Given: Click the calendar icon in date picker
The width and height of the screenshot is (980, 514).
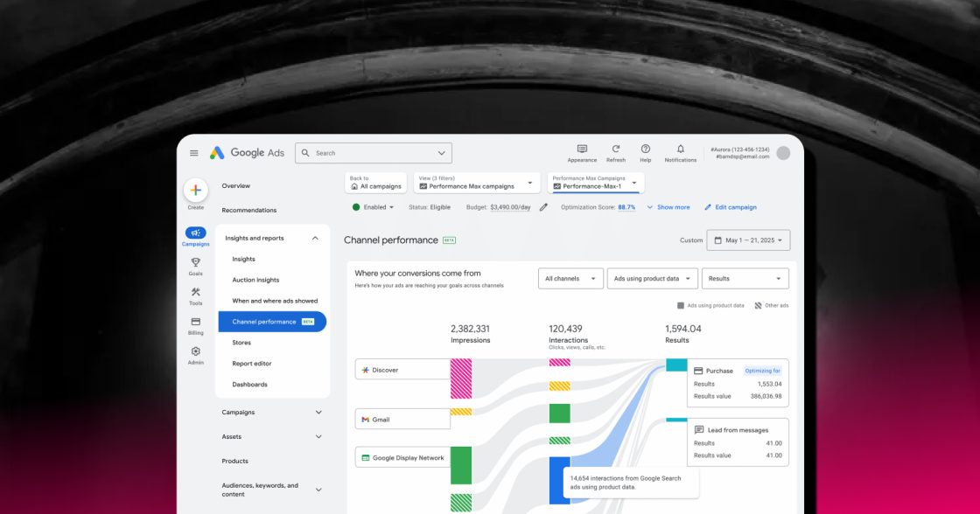Looking at the screenshot, I should coord(718,240).
